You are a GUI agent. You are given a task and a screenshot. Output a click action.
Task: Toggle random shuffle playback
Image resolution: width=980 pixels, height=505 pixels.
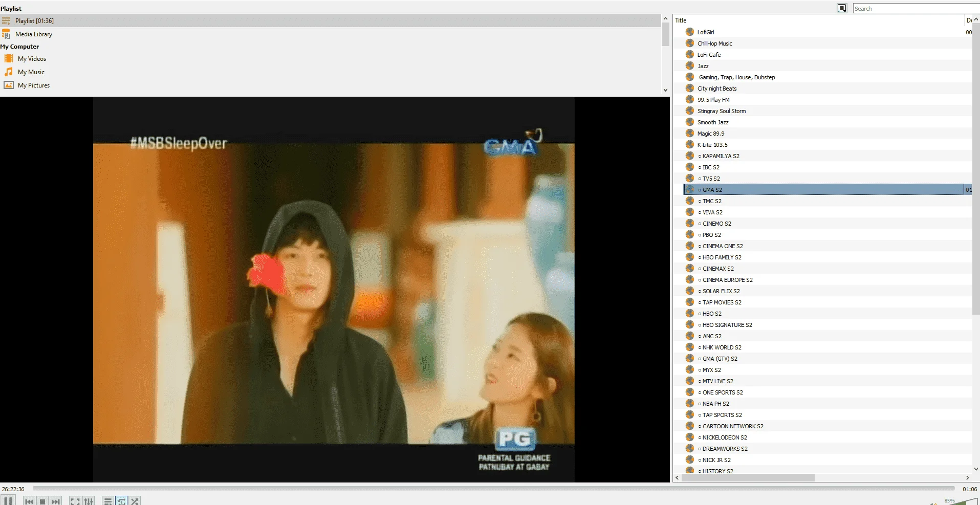[135, 501]
